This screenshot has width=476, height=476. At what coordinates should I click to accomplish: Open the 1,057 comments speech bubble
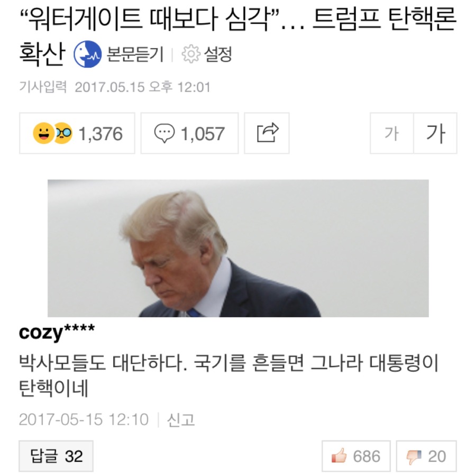[x=189, y=133]
